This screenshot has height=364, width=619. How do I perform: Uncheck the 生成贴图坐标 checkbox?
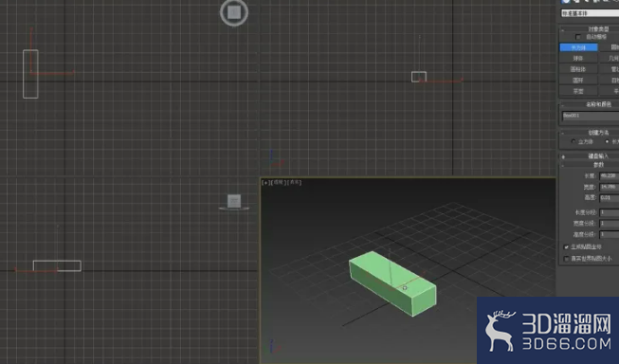(x=567, y=247)
